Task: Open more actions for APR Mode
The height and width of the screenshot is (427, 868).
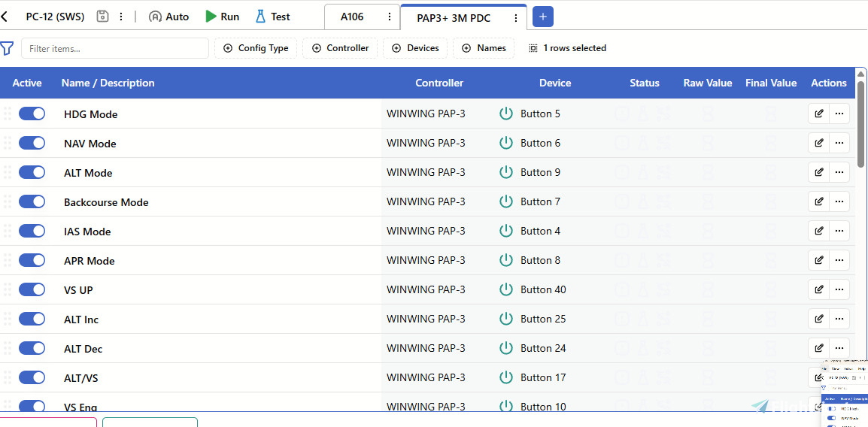Action: [x=839, y=260]
